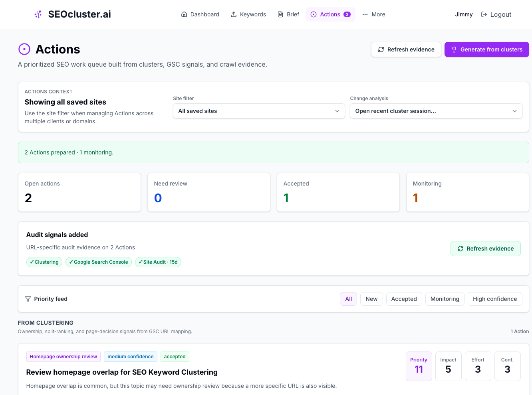Viewport: 532px width, 395px height.
Task: Click the SEOcluster.ai logo icon
Action: [x=38, y=14]
